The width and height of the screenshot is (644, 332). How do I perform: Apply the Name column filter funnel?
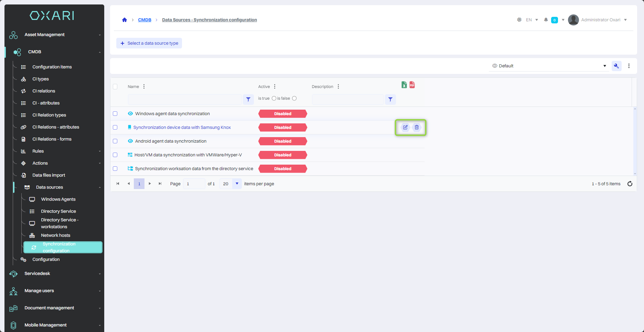coord(248,99)
